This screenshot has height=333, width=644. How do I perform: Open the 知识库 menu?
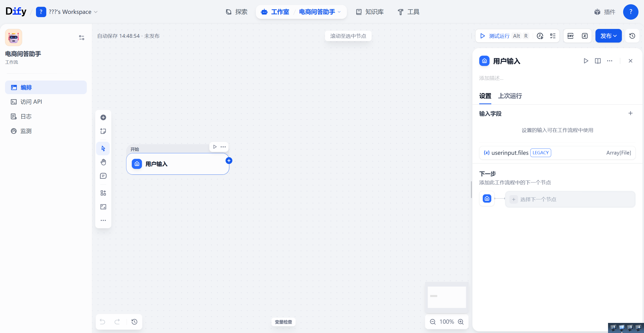tap(370, 12)
